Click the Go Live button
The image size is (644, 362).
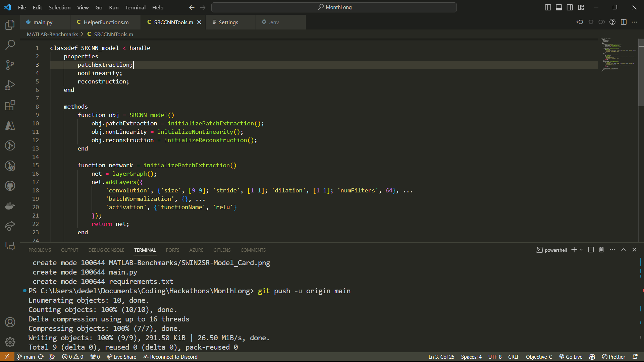point(571,357)
